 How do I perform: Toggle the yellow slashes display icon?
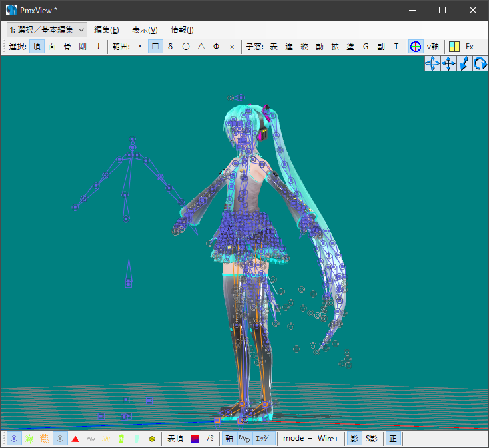[x=106, y=439]
